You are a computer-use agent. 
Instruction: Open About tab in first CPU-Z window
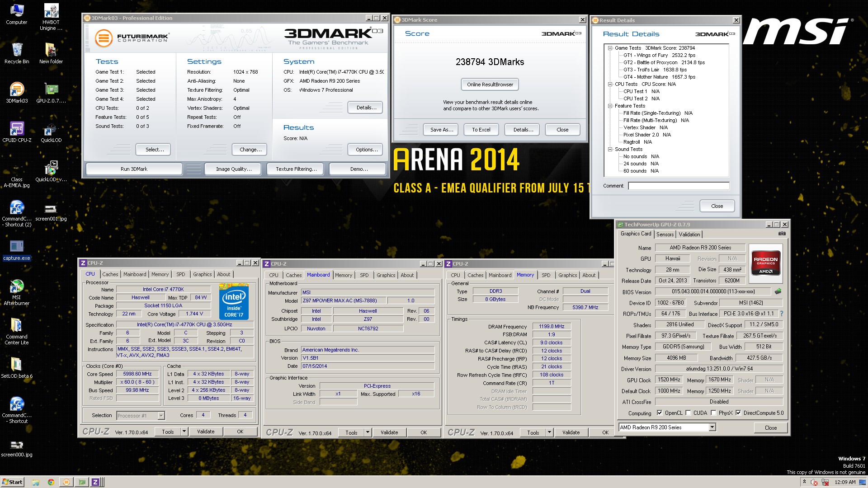223,274
